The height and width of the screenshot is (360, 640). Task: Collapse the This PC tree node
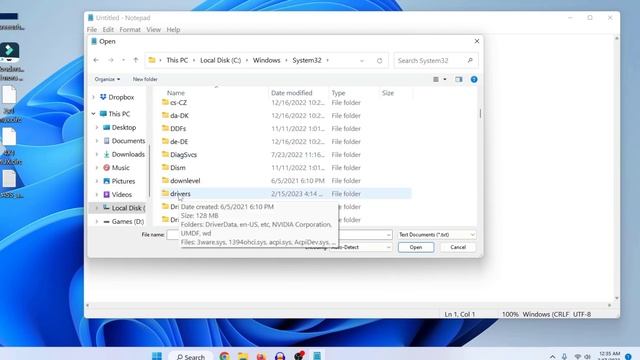[x=93, y=113]
